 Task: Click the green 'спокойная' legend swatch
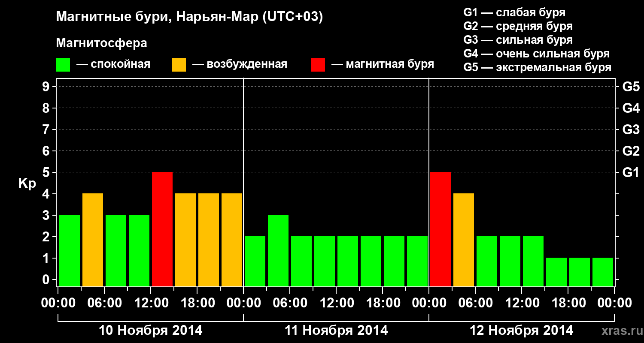[x=63, y=65]
